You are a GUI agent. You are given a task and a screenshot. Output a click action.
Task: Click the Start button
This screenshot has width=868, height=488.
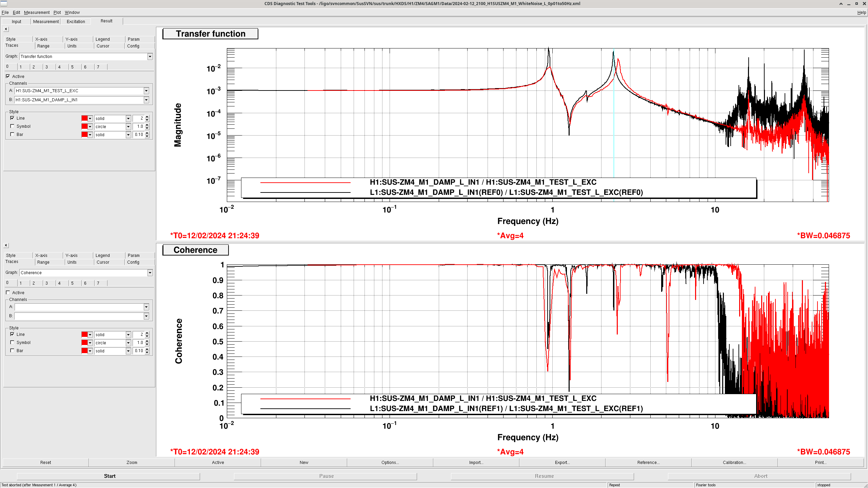[x=110, y=476]
